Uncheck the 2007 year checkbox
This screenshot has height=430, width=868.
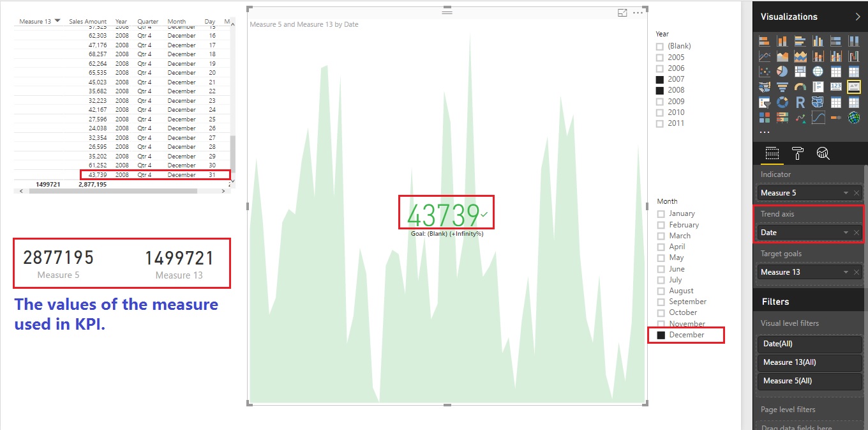tap(661, 79)
